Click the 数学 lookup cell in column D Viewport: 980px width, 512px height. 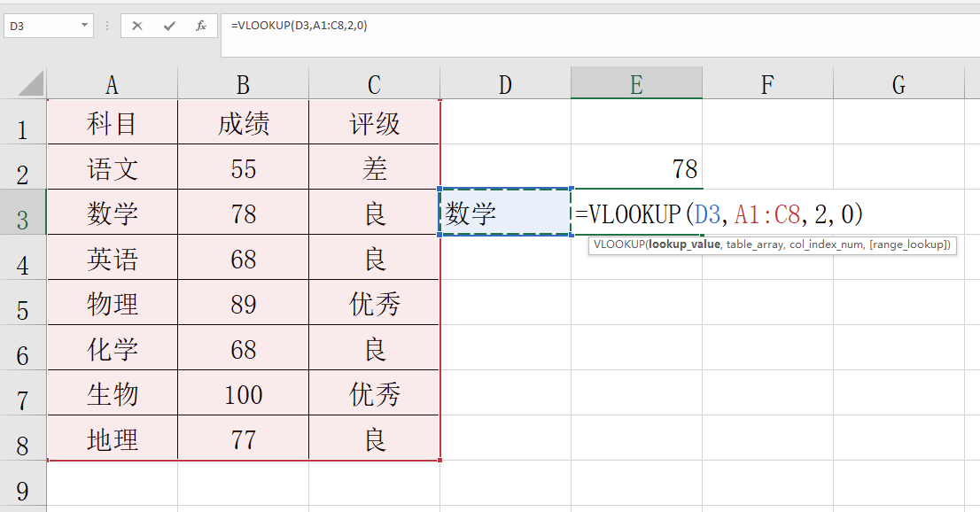click(505, 212)
